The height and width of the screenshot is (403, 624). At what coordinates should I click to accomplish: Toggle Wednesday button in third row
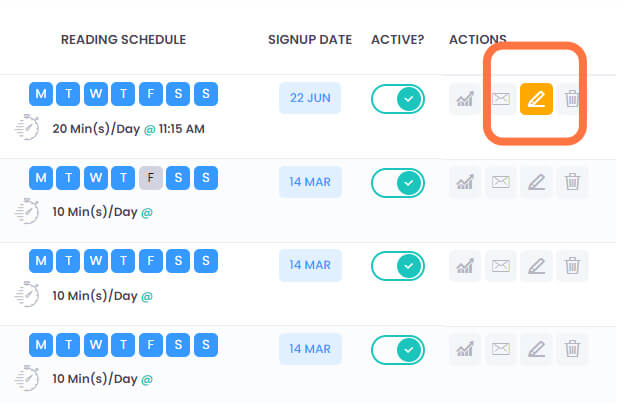(96, 261)
